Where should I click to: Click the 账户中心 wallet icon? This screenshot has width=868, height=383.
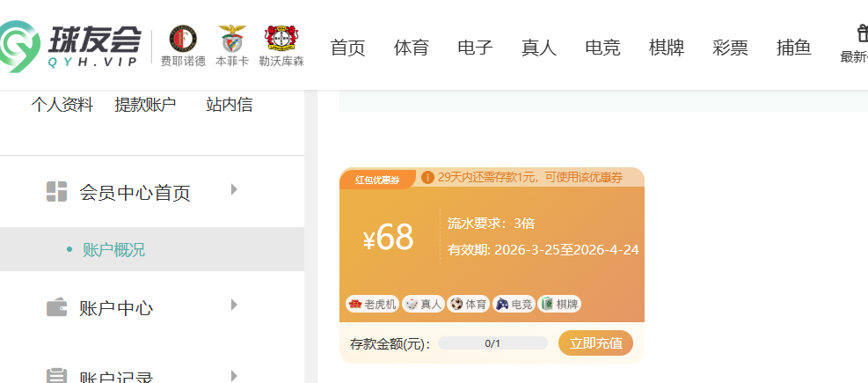tap(56, 308)
